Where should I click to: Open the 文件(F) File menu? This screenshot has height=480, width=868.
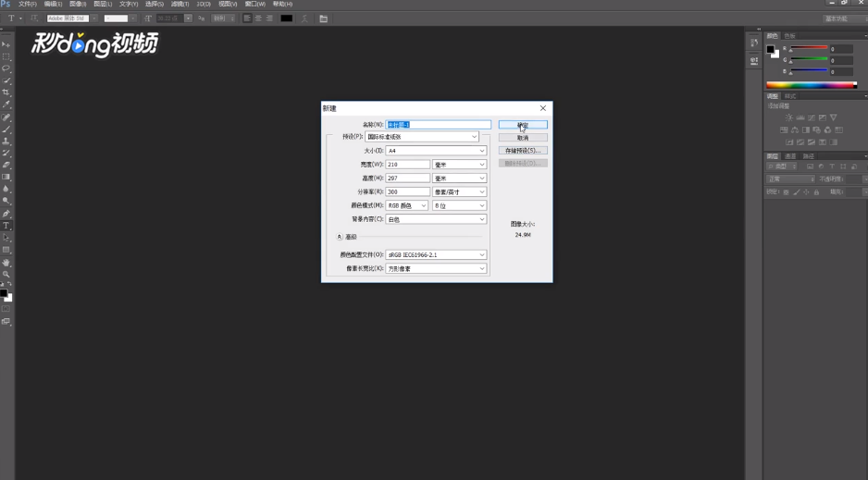coord(28,4)
